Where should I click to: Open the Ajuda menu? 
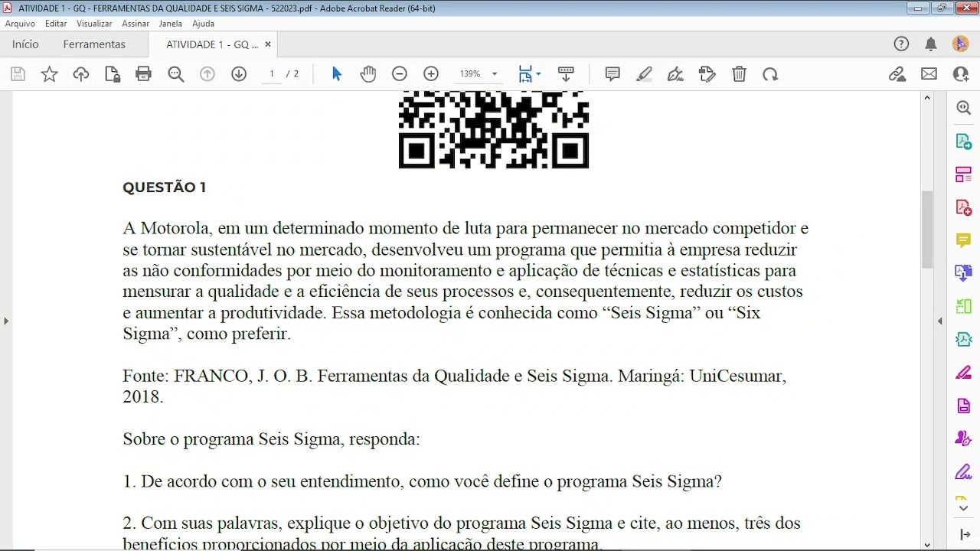pos(203,24)
